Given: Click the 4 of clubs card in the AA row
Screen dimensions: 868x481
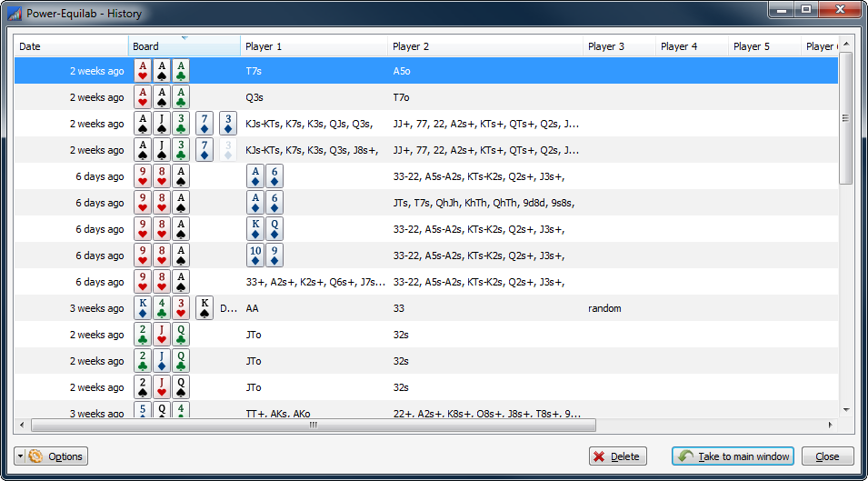Looking at the screenshot, I should (162, 308).
